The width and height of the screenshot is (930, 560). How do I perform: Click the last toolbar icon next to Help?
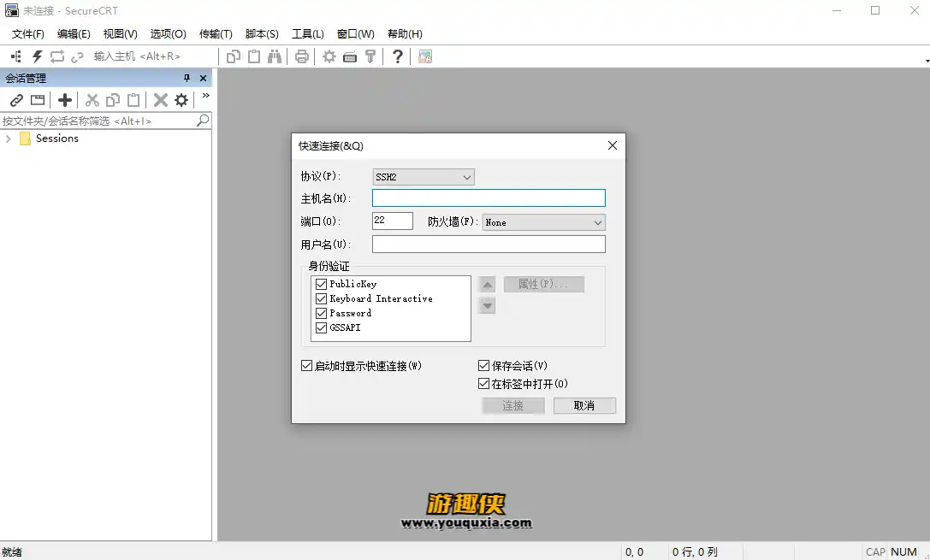click(x=425, y=56)
